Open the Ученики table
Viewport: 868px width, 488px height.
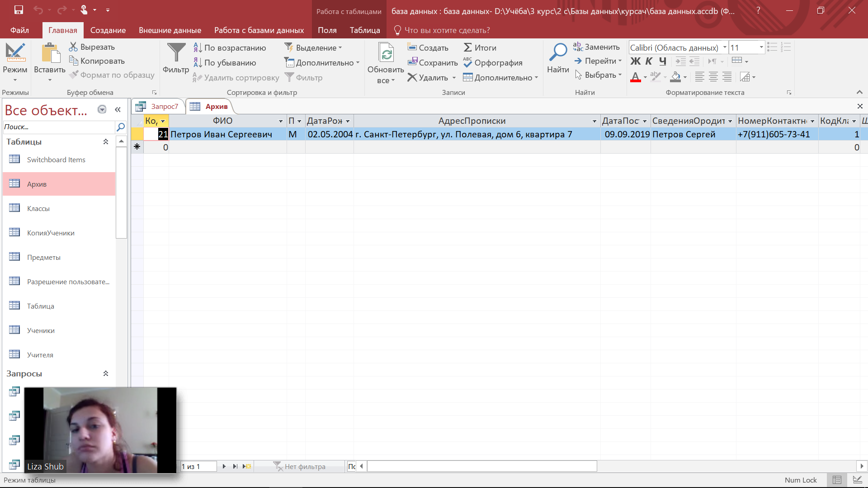click(x=59, y=330)
